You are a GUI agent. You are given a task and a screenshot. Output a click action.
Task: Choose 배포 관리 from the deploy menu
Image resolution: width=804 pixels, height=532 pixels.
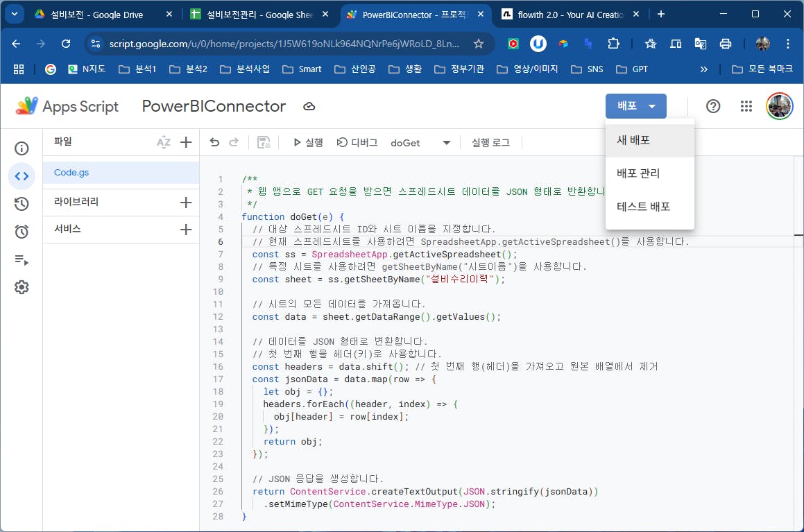(x=650, y=173)
